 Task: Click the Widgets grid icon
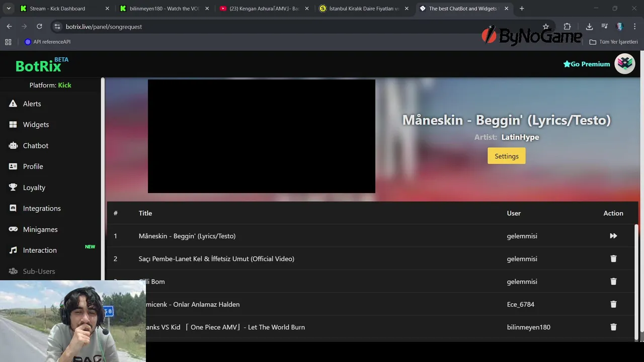13,125
